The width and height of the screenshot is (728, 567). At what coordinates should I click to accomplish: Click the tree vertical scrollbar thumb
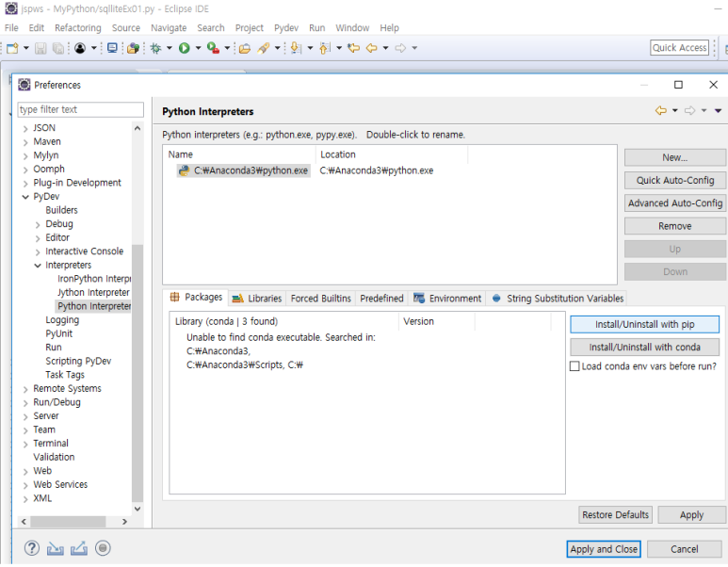(138, 373)
